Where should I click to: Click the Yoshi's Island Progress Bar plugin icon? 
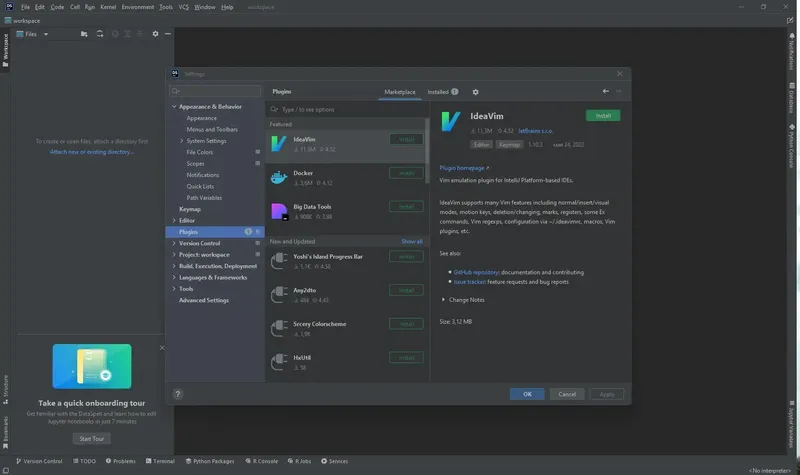pyautogui.click(x=279, y=261)
